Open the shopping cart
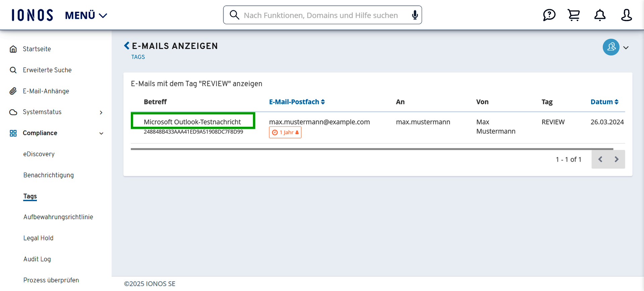The image size is (644, 291). 574,15
